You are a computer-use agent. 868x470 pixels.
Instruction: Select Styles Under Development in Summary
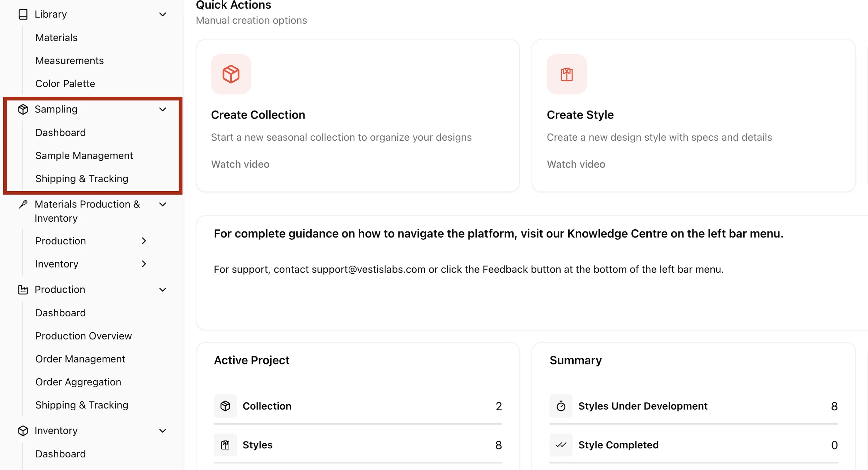(x=694, y=406)
